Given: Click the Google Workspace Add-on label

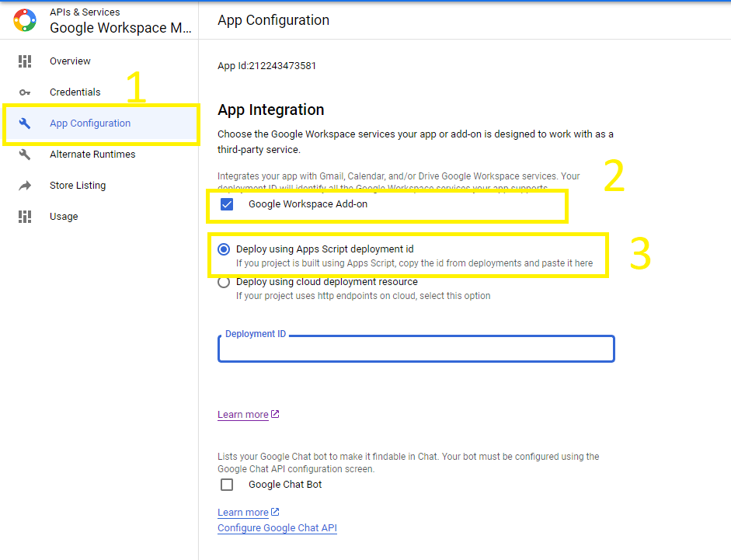Looking at the screenshot, I should 308,204.
